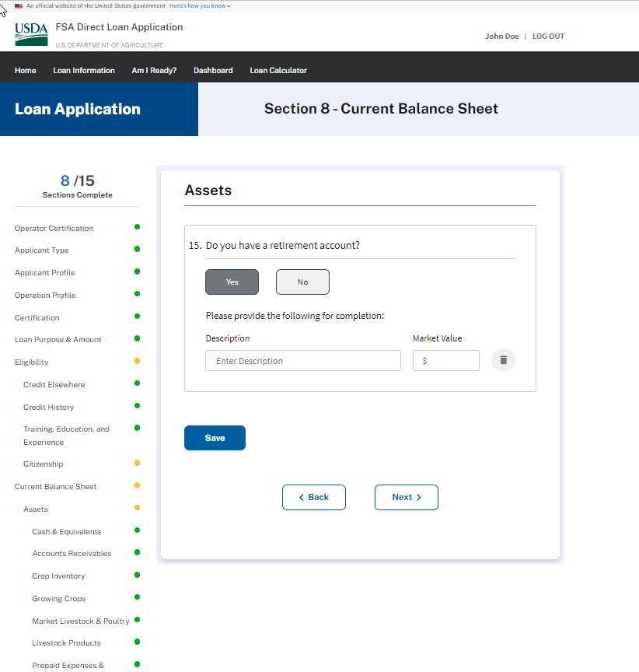
Task: Click the FSA Direct Loan Application title
Action: pos(119,27)
